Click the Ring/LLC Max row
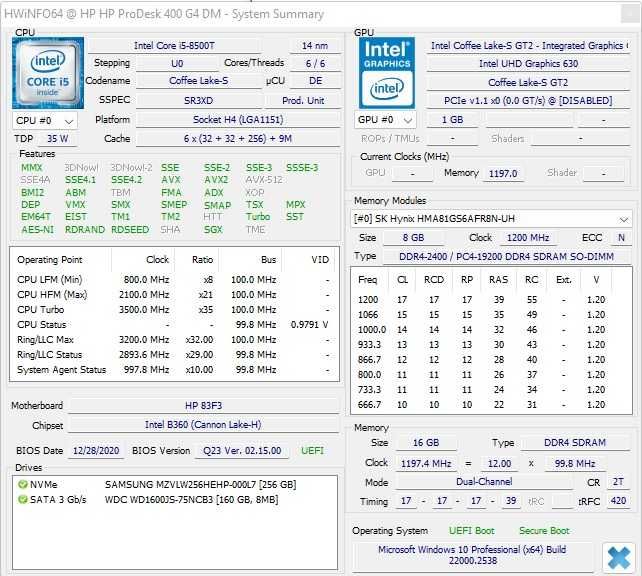 pos(174,340)
